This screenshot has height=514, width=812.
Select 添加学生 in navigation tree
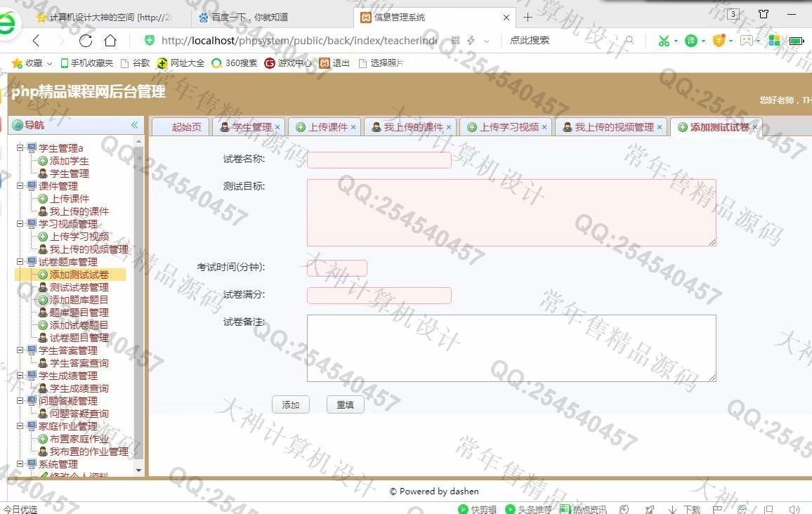[x=69, y=161]
